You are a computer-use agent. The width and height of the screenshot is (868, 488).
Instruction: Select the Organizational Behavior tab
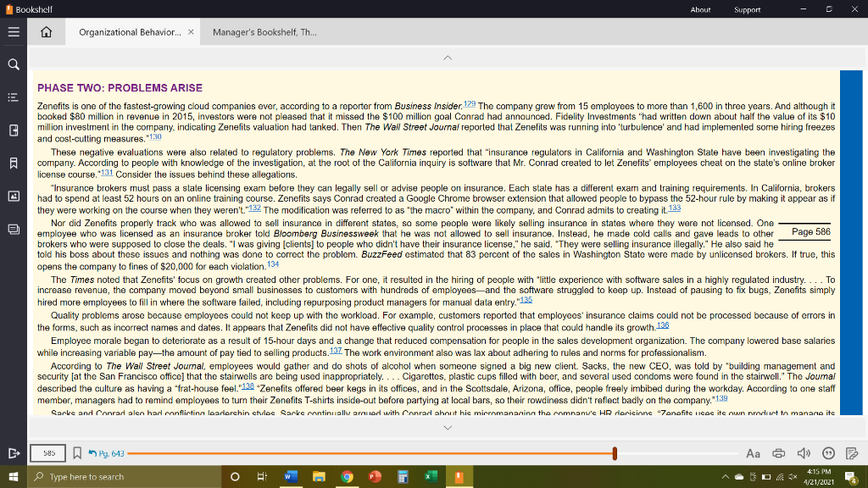130,32
